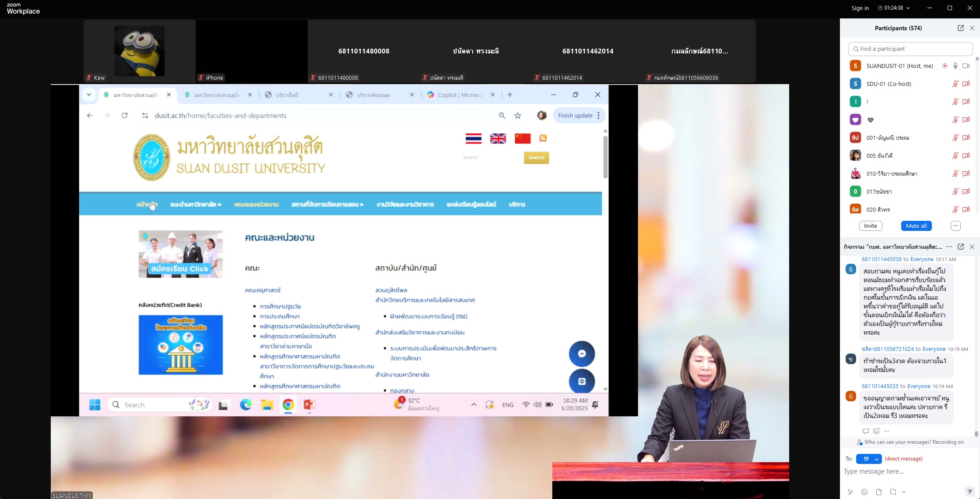Open more options next to Mute all

[955, 226]
